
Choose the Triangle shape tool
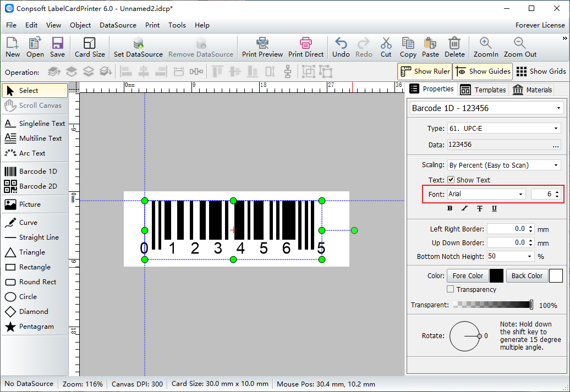coord(35,252)
